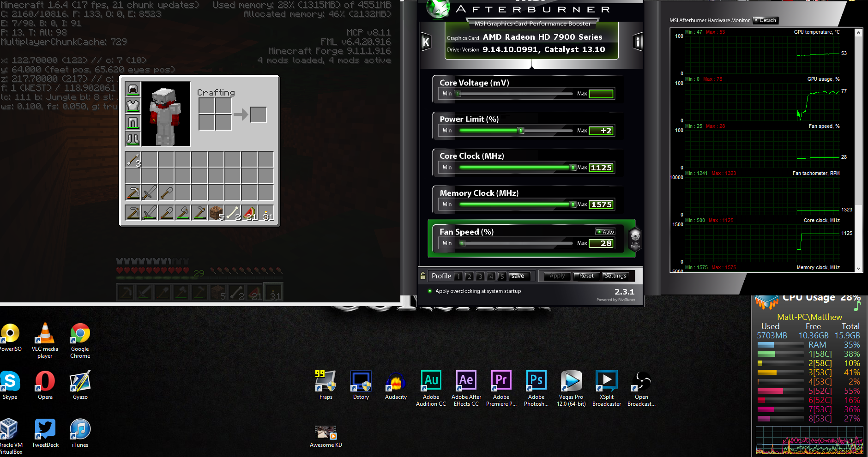Image resolution: width=868 pixels, height=457 pixels.
Task: Click the Dxtory desktop shortcut
Action: [361, 385]
